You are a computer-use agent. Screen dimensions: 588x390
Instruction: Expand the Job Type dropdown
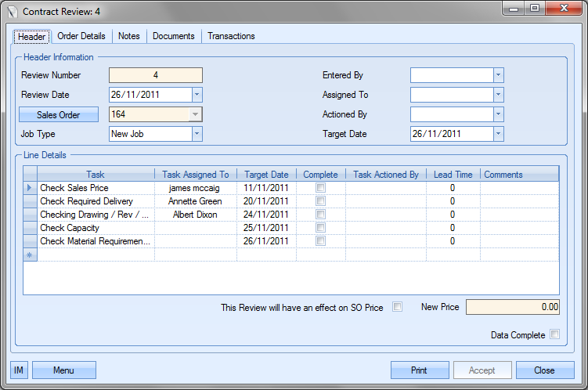point(197,134)
